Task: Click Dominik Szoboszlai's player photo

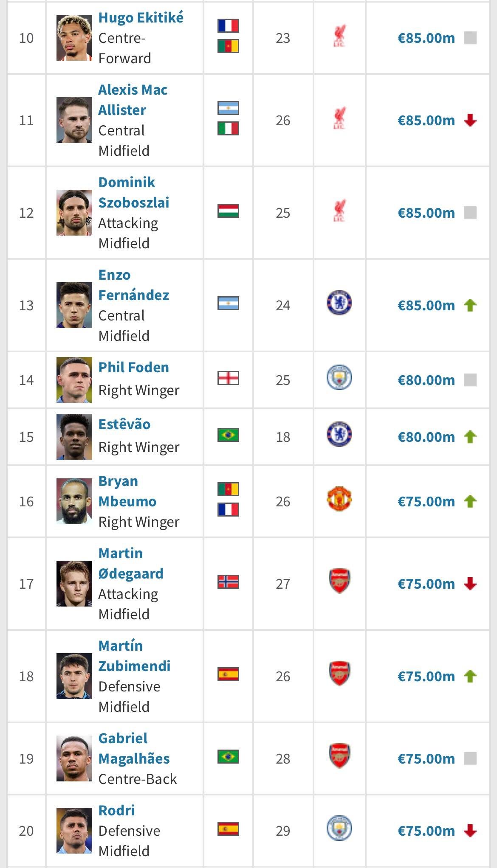Action: 74,213
